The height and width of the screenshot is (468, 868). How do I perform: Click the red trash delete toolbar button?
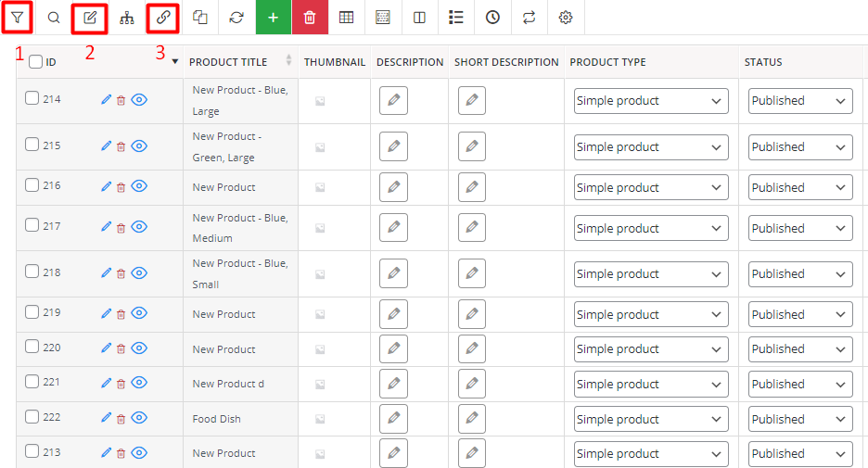pos(310,18)
